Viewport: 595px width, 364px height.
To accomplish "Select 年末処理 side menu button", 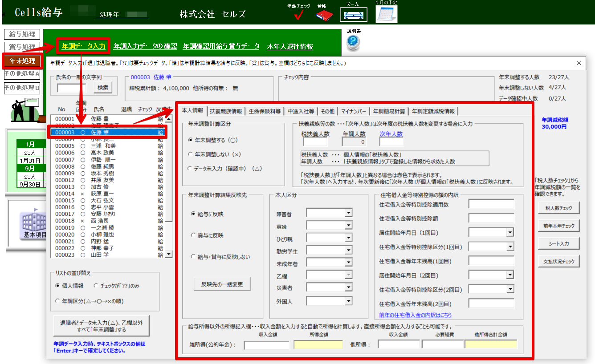I will pos(22,61).
